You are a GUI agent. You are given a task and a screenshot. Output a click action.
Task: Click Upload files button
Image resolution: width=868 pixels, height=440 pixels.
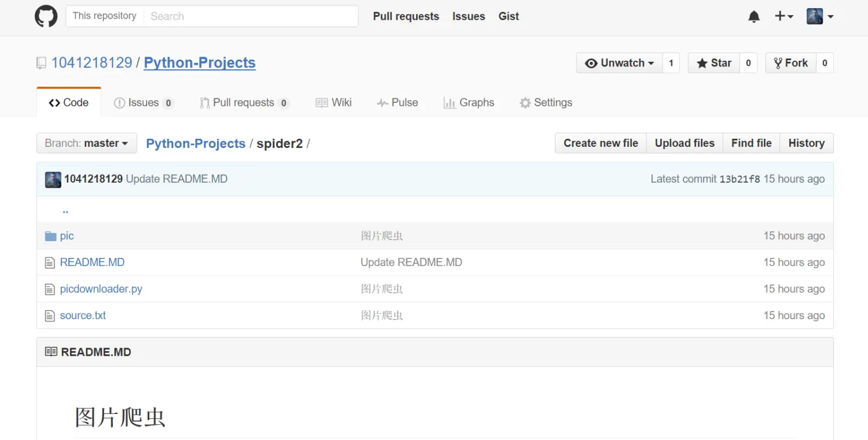pyautogui.click(x=685, y=143)
